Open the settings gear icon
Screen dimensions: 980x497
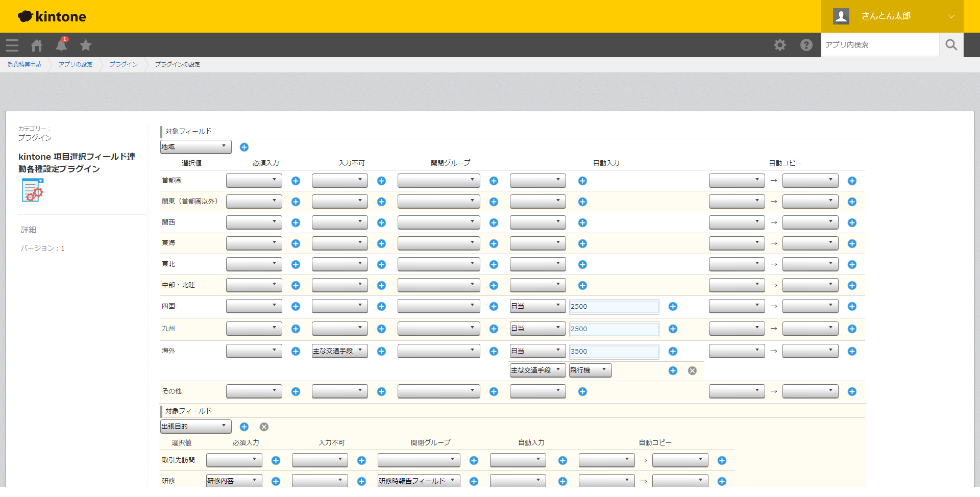[x=780, y=45]
